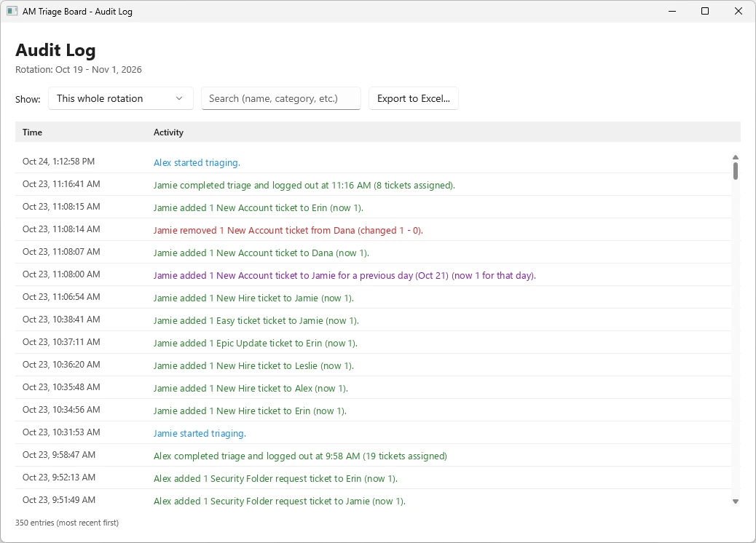The height and width of the screenshot is (543, 756).
Task: Click the scrollbar down arrow
Action: (736, 502)
